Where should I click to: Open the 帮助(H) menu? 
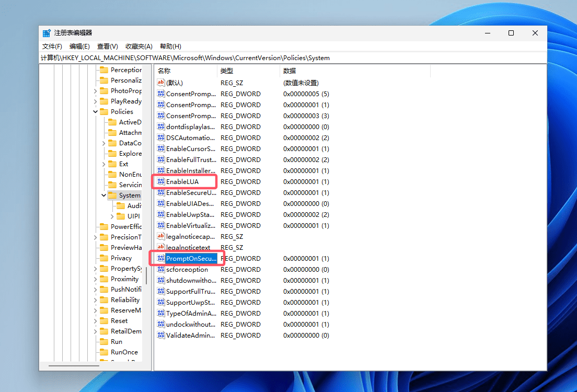click(170, 47)
